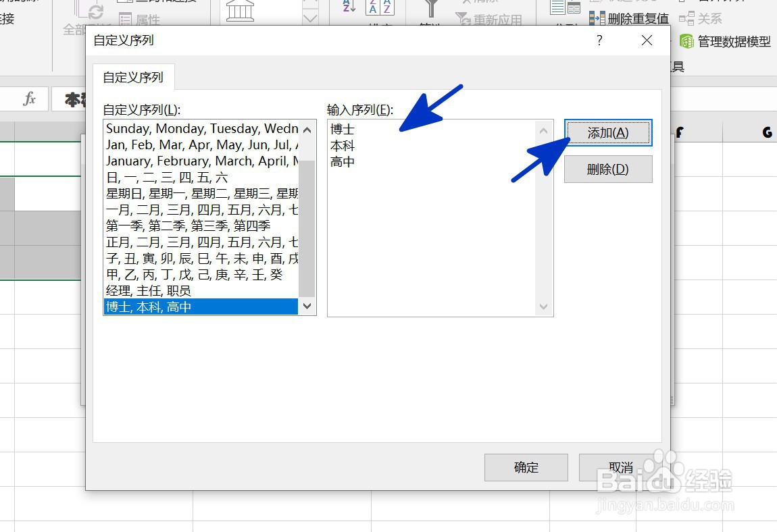Click 关系 in Excel ribbon
This screenshot has height=532, width=777.
701,19
